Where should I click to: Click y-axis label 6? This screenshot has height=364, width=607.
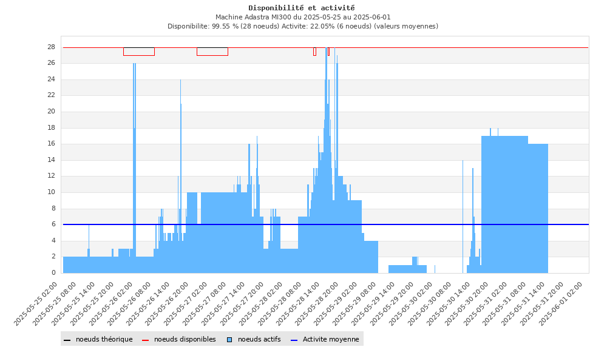(x=53, y=224)
